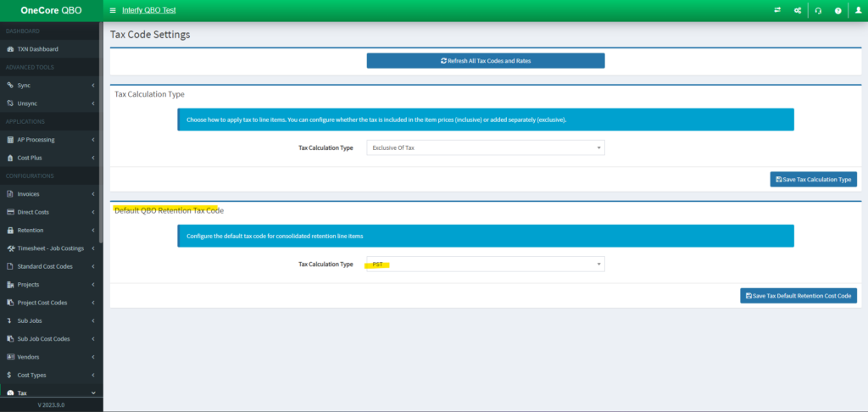Open the help question mark icon

(x=837, y=10)
